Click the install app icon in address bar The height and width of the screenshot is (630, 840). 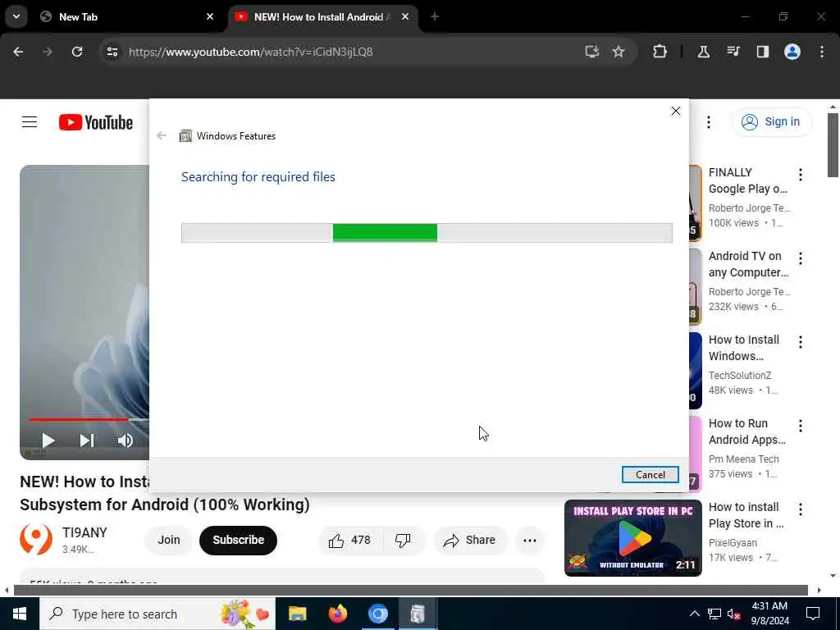pos(591,52)
